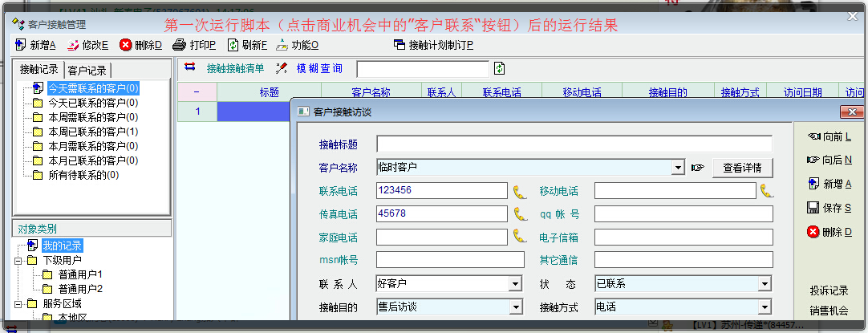Image resolution: width=868 pixels, height=333 pixels.
Task: Select the 接触记录 tab
Action: [x=39, y=69]
